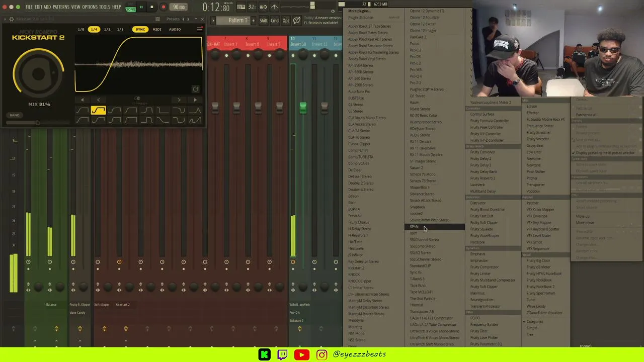Click the Opt toolbar button
The height and width of the screenshot is (362, 644).
[286, 21]
